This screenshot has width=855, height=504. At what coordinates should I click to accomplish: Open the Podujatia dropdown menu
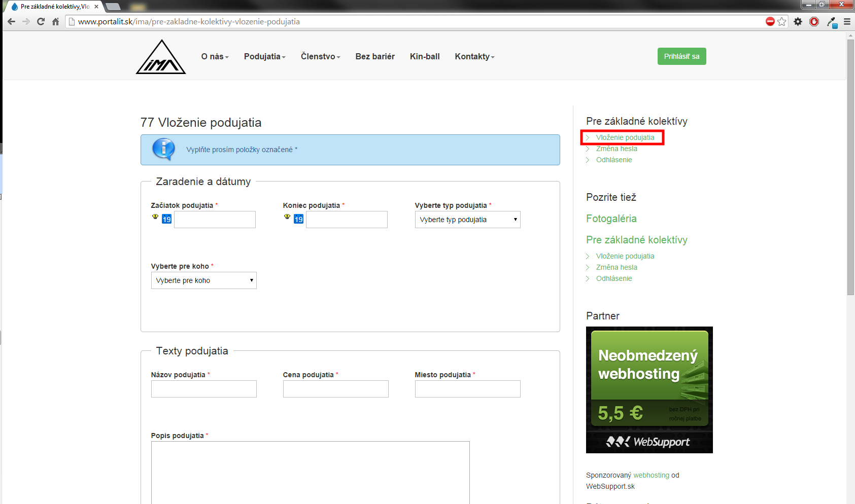click(x=264, y=56)
